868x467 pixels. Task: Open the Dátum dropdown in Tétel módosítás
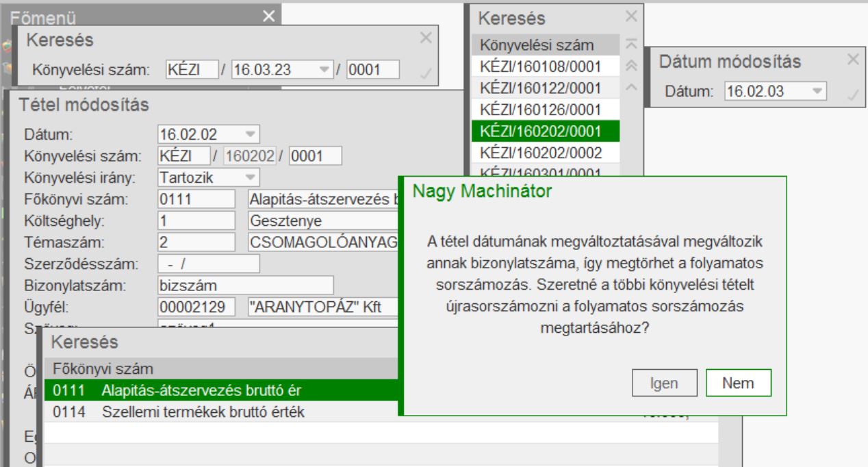pyautogui.click(x=249, y=133)
